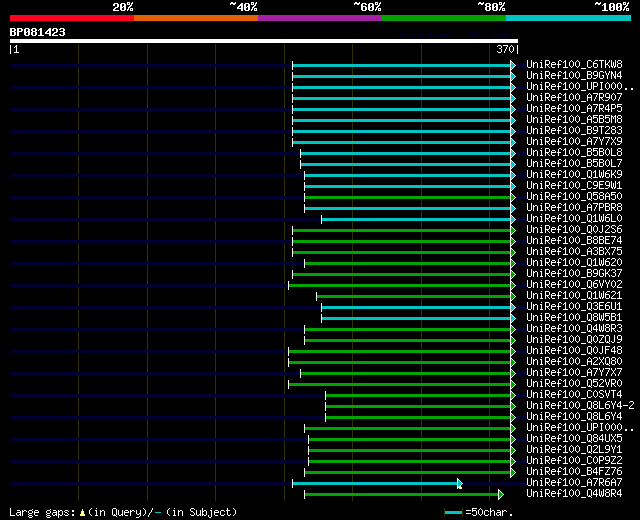The image size is (640, 520).
Task: Open the UniRef100_B9GK37 hit label
Action: (x=574, y=273)
